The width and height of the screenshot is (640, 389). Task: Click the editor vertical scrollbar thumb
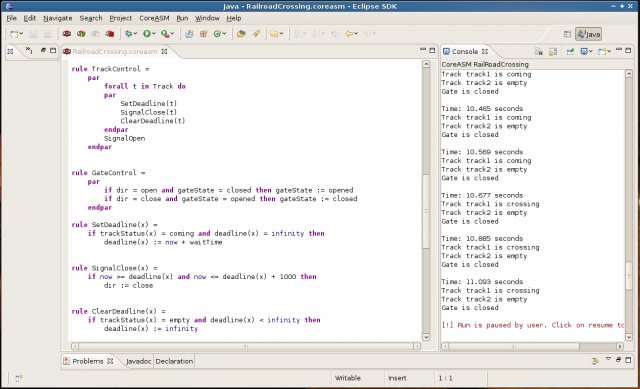[x=426, y=211]
